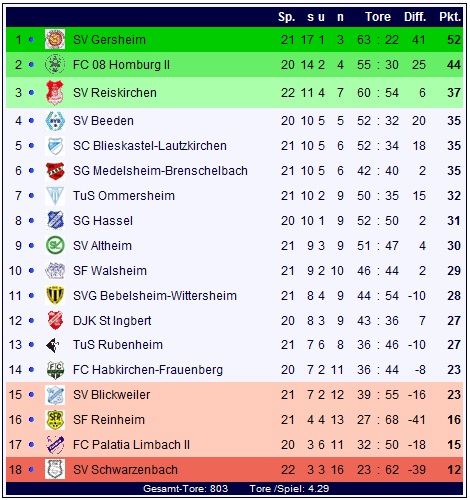The width and height of the screenshot is (470, 500).
Task: Open the SG Medelsheim-Brenschelbach team link
Action: (x=160, y=171)
